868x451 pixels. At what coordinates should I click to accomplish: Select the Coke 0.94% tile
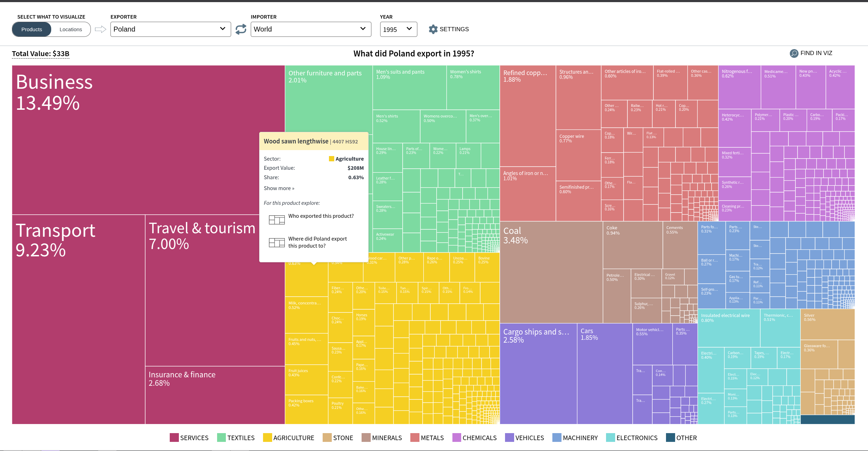[633, 245]
